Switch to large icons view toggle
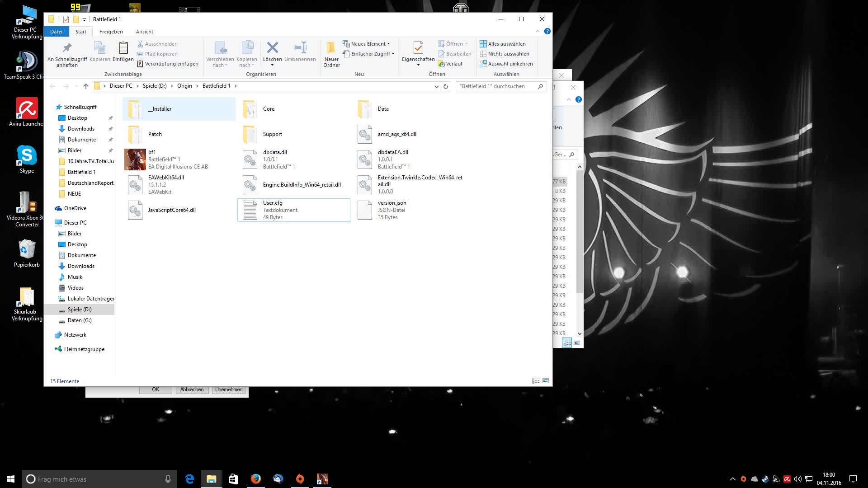Screen dimensions: 868x488 point(546,381)
